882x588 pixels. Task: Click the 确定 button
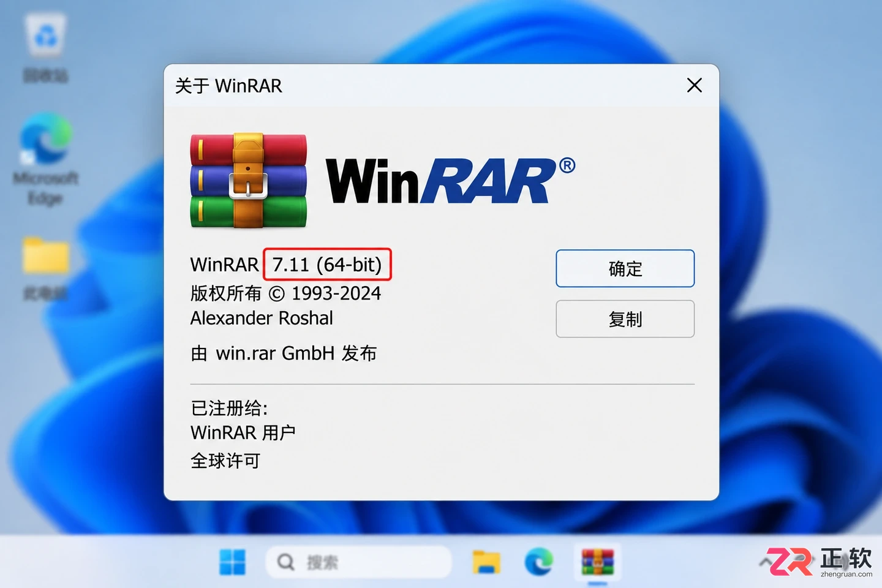(x=625, y=268)
